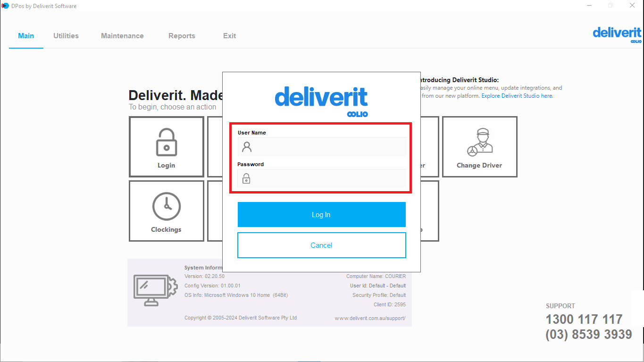This screenshot has height=362, width=644.
Task: Switch to the Utilities tab
Action: (x=66, y=35)
